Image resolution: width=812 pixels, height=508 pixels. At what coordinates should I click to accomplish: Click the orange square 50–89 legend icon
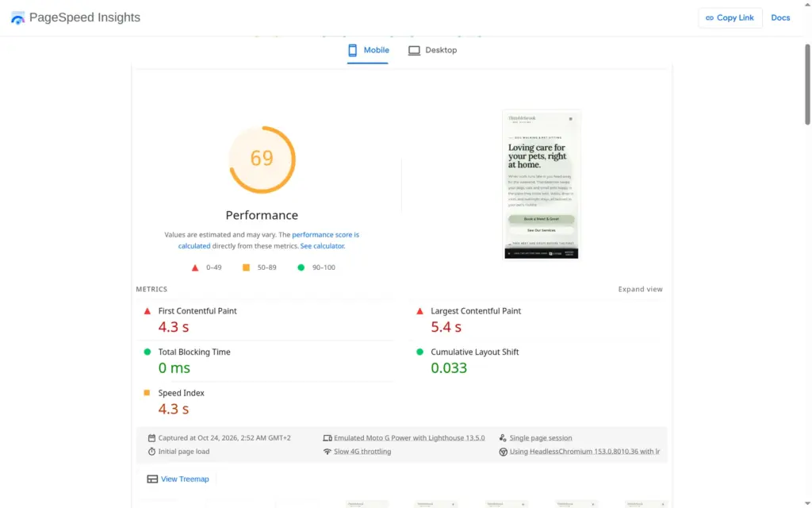(246, 267)
